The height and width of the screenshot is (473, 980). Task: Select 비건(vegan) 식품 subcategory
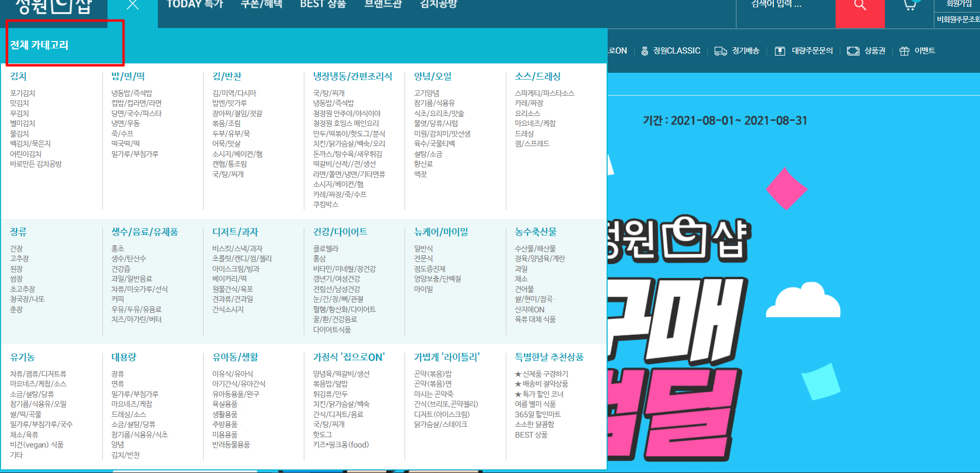click(x=36, y=445)
